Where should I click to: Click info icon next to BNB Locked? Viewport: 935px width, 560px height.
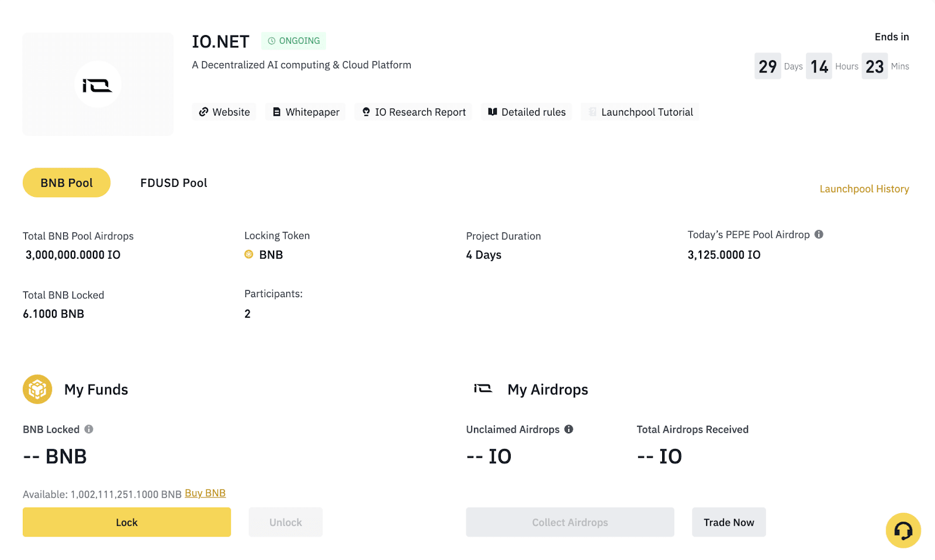click(89, 429)
